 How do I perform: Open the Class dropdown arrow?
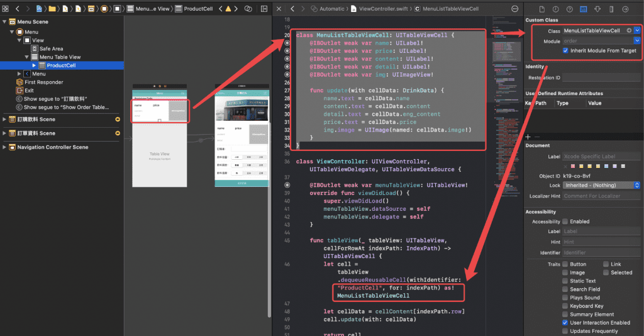tap(637, 30)
